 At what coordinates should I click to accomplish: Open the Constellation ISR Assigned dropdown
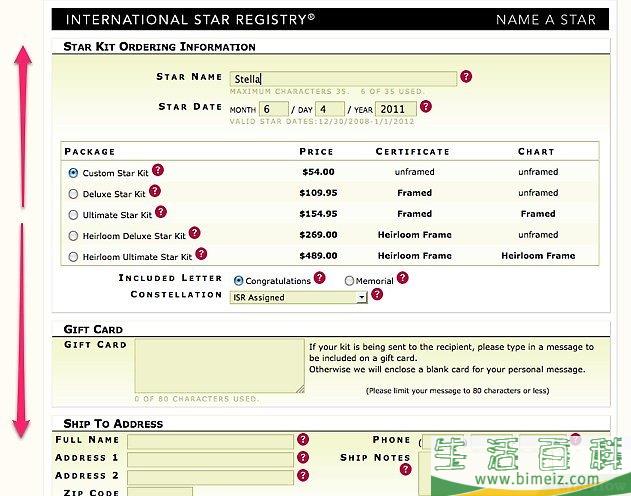(298, 297)
